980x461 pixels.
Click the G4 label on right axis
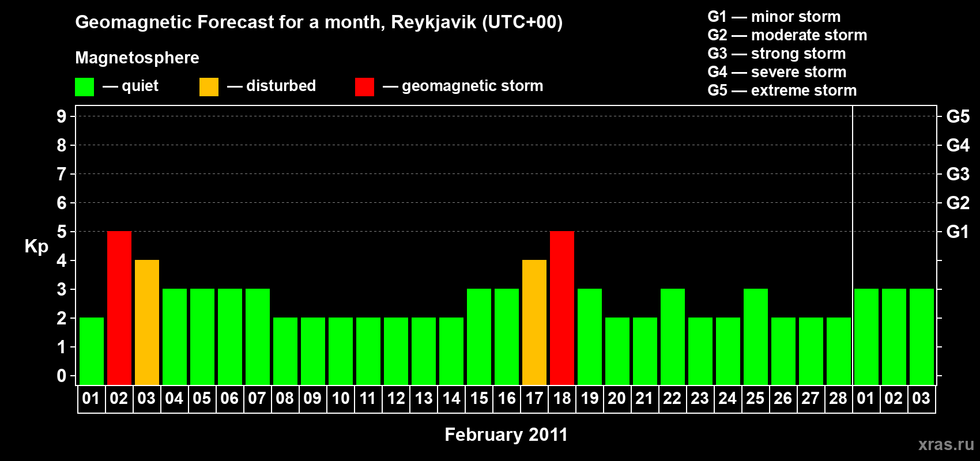point(958,145)
